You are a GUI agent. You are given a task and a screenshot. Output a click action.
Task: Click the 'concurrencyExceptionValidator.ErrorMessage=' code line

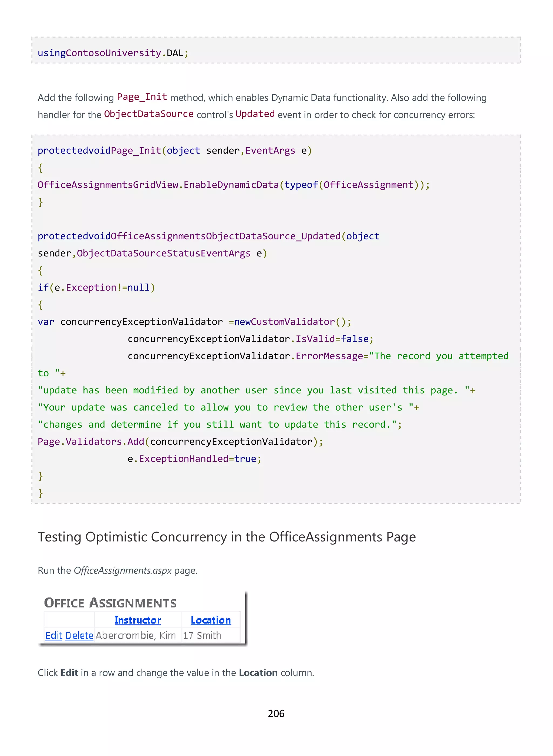tap(318, 356)
